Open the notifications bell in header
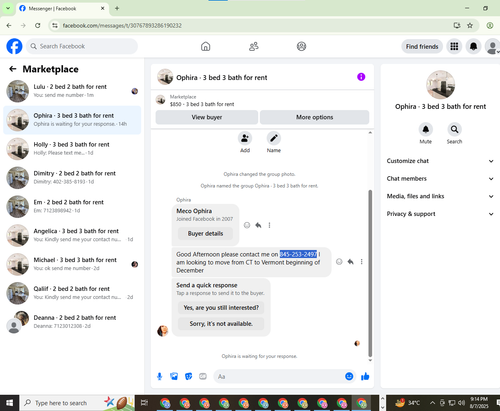Viewport: 500px width, 411px height. pyautogui.click(x=473, y=46)
